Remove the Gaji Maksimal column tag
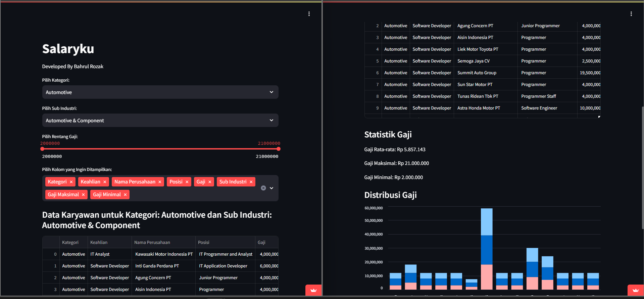This screenshot has width=644, height=299. click(x=83, y=195)
